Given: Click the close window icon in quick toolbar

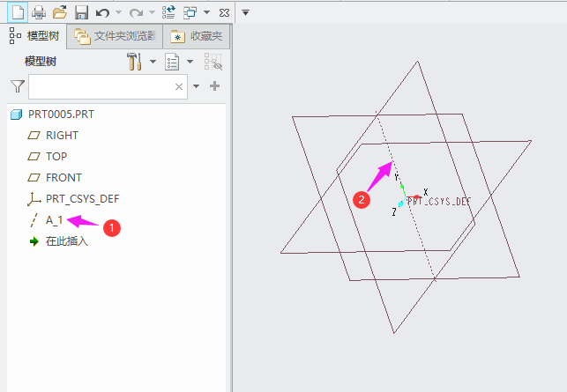Looking at the screenshot, I should point(223,12).
